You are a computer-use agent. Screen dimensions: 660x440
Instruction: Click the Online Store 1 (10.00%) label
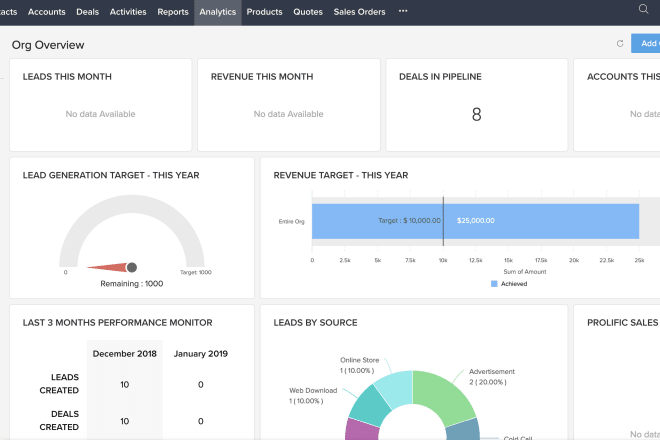pos(359,365)
